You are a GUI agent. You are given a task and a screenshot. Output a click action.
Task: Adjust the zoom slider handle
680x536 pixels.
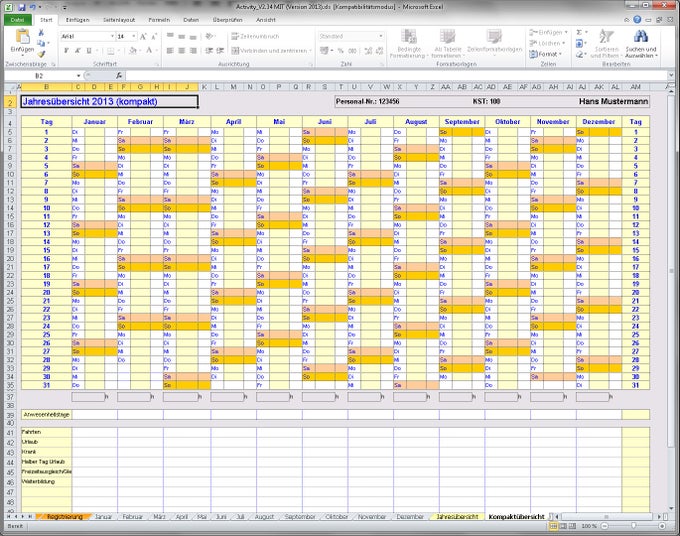(x=633, y=526)
